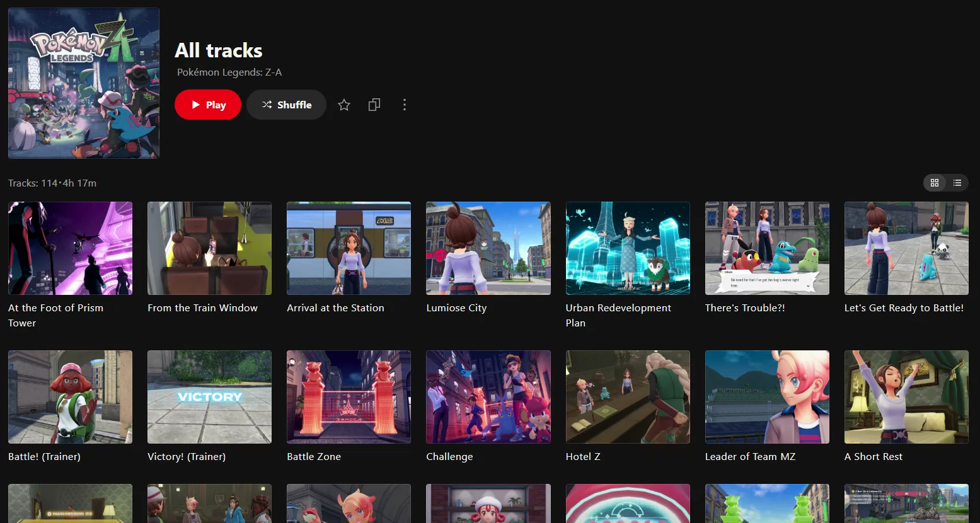Play the Lumiose City track thumbnail

coord(488,248)
